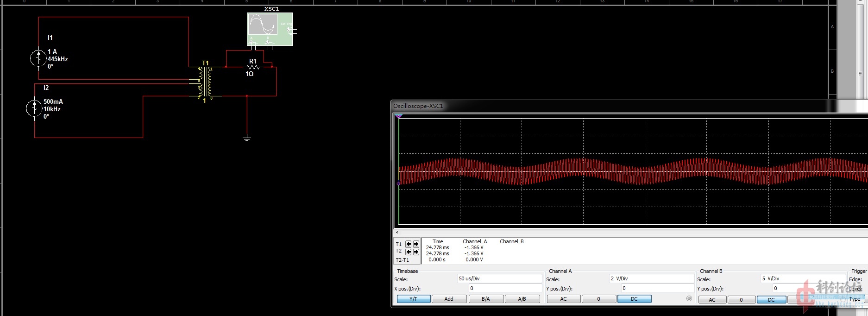Set Channel B coupling to AC
Screen dimensions: 868x316
pos(712,300)
